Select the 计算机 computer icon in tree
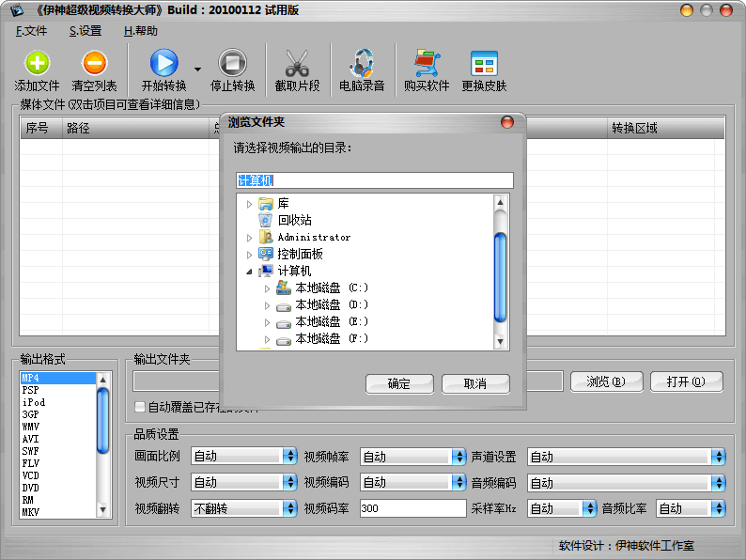 click(266, 271)
